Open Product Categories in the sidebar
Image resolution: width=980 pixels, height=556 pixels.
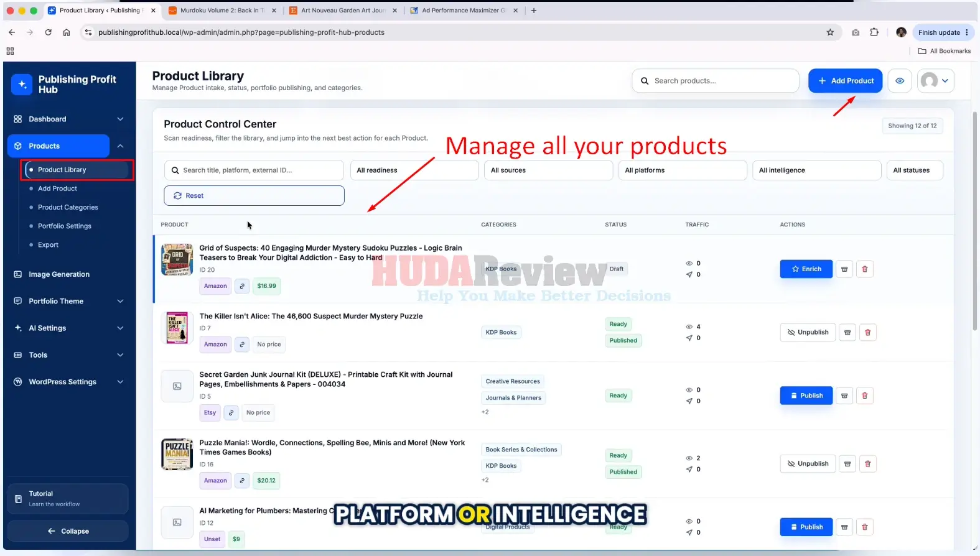click(x=68, y=207)
